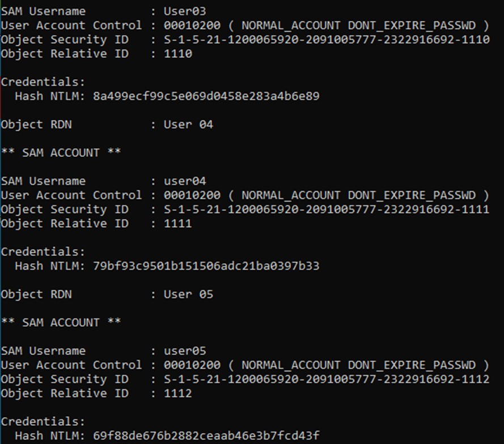Click the Object RDN value User 05
Viewport: 504px width, 444px height.
[188, 294]
